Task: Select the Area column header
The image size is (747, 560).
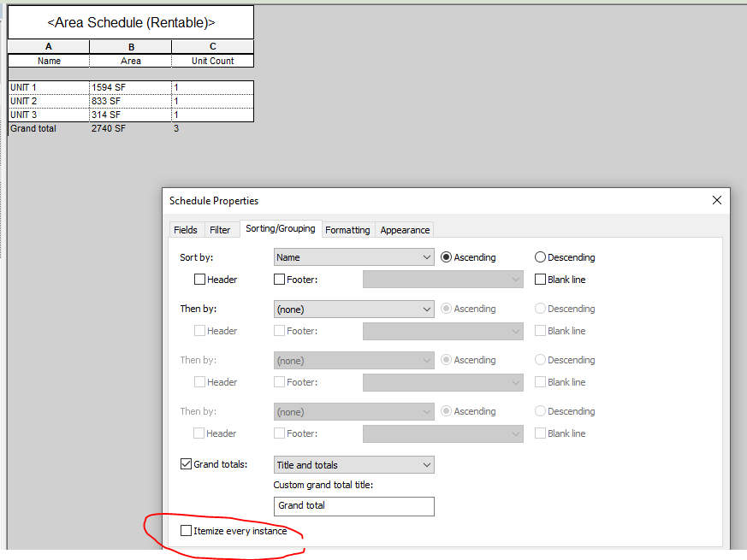Action: (x=130, y=61)
